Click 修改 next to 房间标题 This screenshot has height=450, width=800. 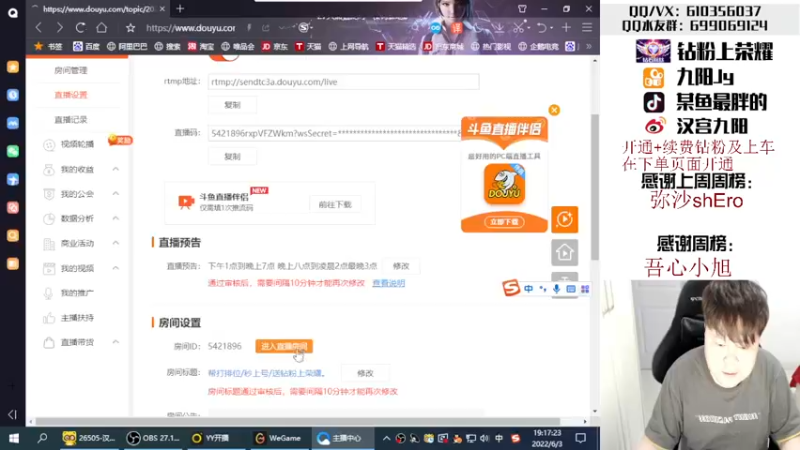click(x=365, y=373)
